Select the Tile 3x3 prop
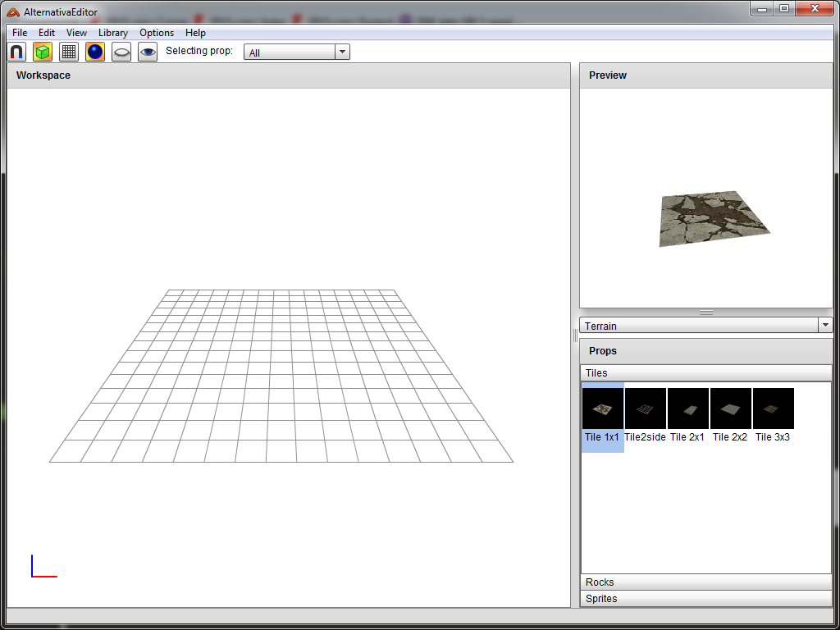The width and height of the screenshot is (840, 630). click(x=774, y=409)
